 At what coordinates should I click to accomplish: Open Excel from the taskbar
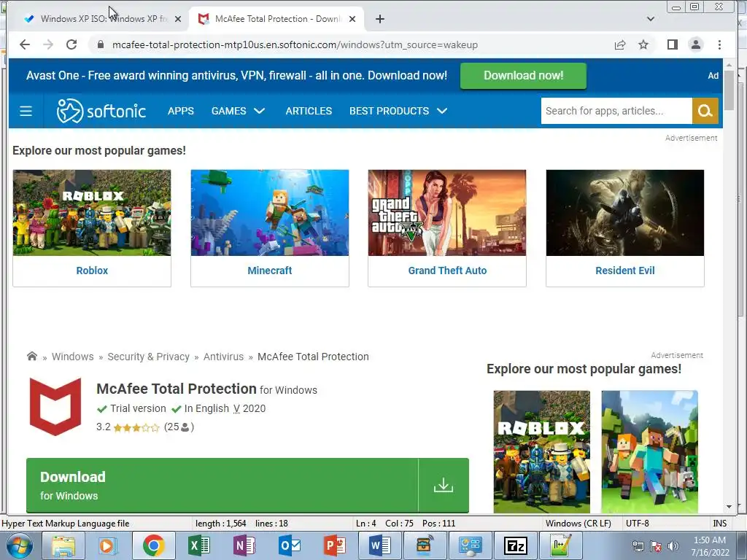coord(198,546)
